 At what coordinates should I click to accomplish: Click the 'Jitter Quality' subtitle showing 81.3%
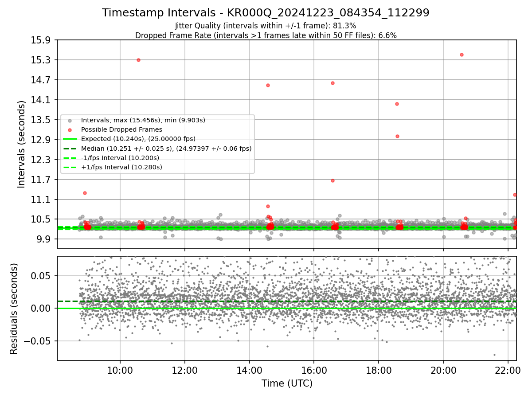pyautogui.click(x=266, y=26)
